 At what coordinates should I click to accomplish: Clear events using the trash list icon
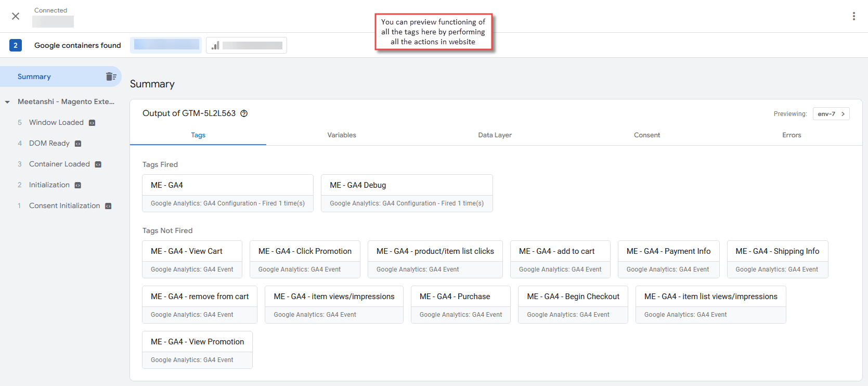[111, 76]
